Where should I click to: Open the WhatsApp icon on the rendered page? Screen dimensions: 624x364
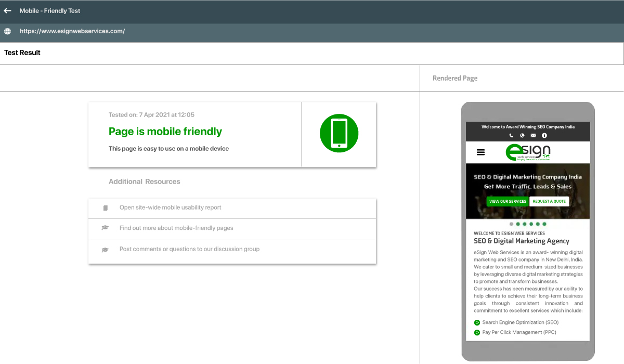pyautogui.click(x=522, y=136)
